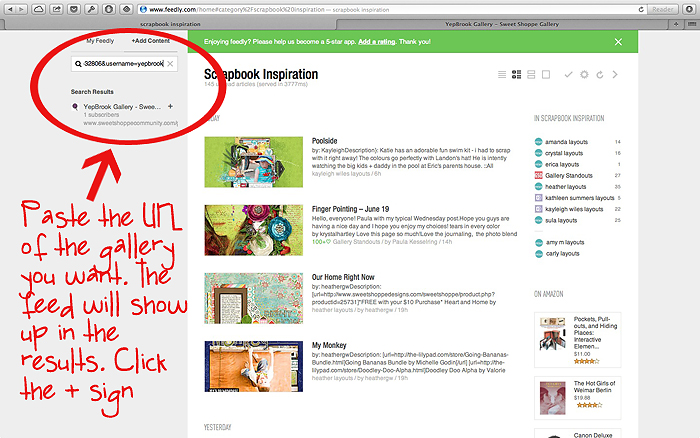Image resolution: width=700 pixels, height=438 pixels.
Task: Click Our Home Right Now thumbnail
Action: pos(254,298)
